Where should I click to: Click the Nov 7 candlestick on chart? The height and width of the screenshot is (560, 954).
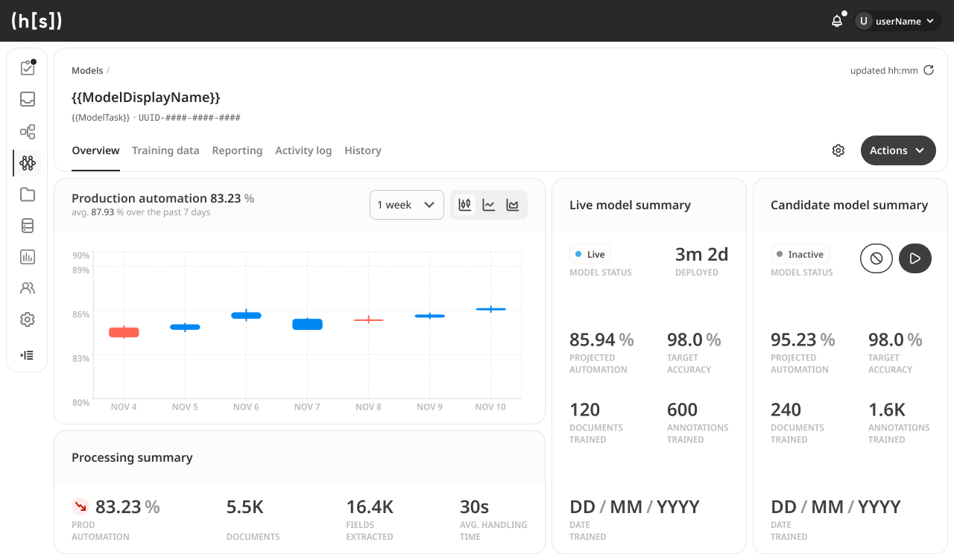click(307, 324)
